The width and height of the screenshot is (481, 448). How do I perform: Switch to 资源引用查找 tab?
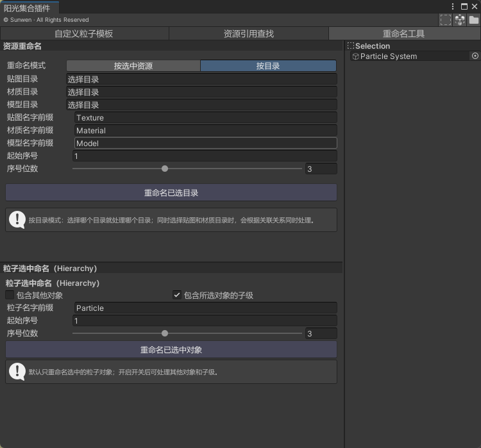coord(249,33)
